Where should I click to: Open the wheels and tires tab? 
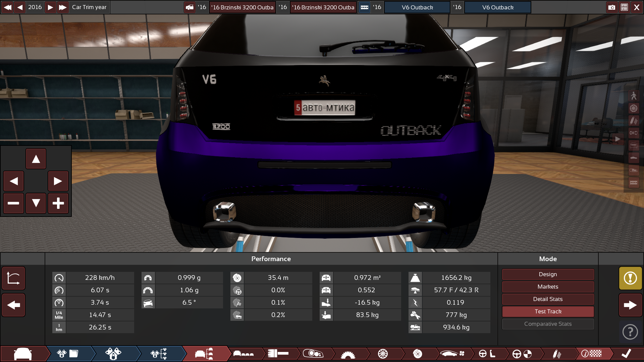point(383,354)
